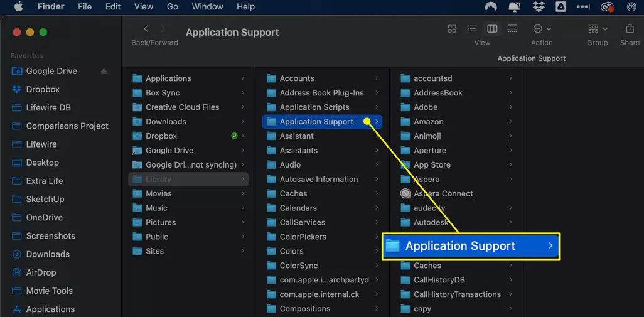The width and height of the screenshot is (644, 317).
Task: Click the Dropbox menu bar icon
Action: [538, 6]
